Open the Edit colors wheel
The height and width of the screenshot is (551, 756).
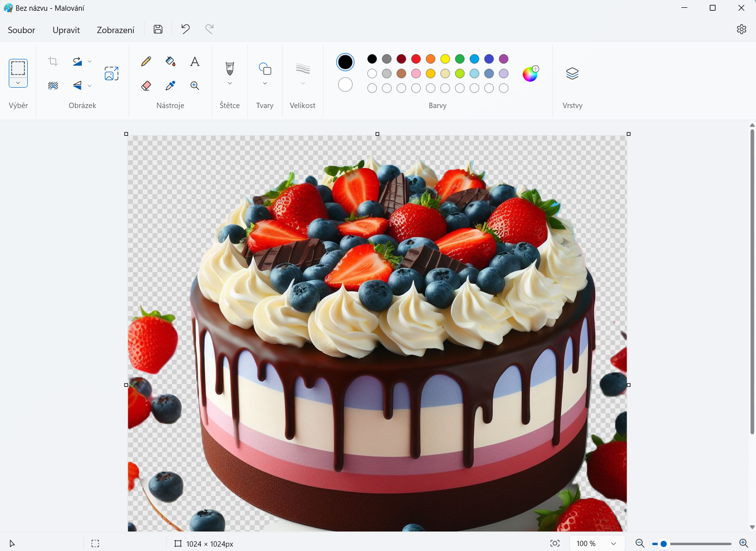[x=530, y=73]
